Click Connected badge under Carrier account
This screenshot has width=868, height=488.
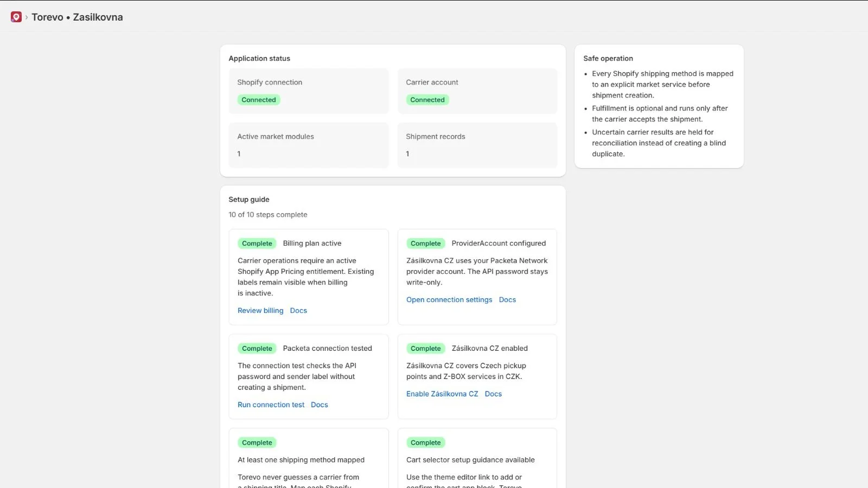coord(427,100)
